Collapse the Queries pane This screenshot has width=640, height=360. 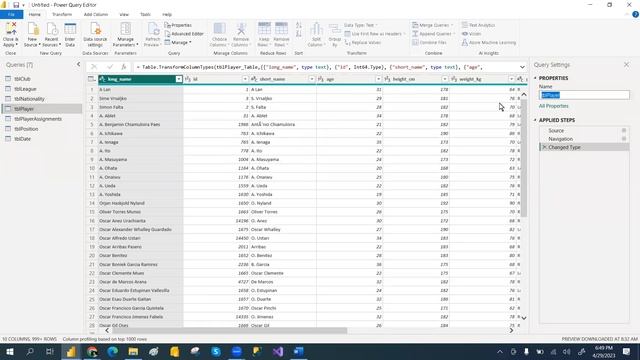coord(78,64)
